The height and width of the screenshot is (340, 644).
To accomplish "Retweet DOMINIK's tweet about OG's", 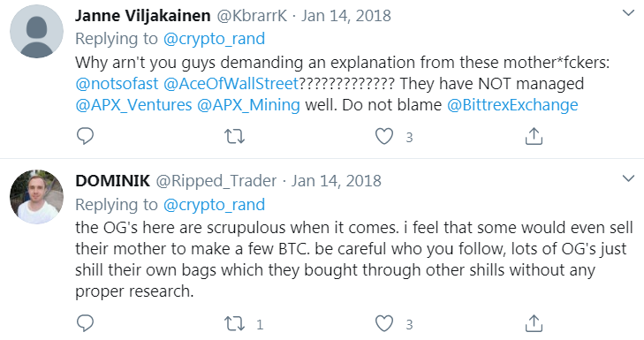I will tap(234, 324).
